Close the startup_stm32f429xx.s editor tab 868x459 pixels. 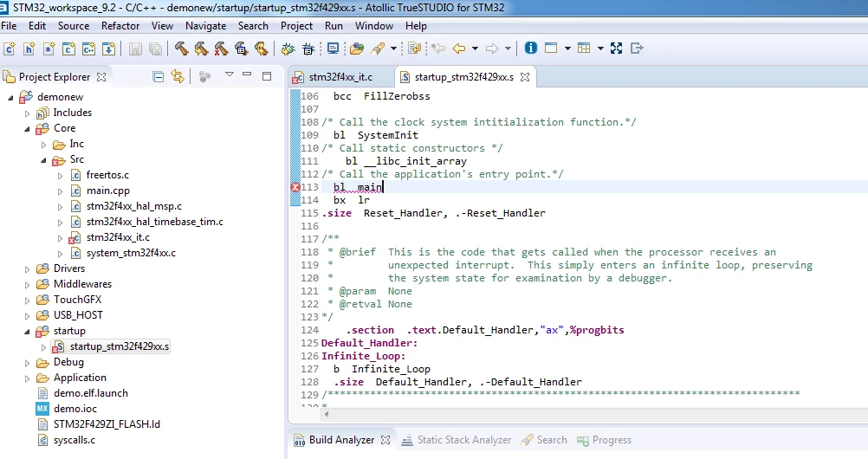click(x=525, y=77)
